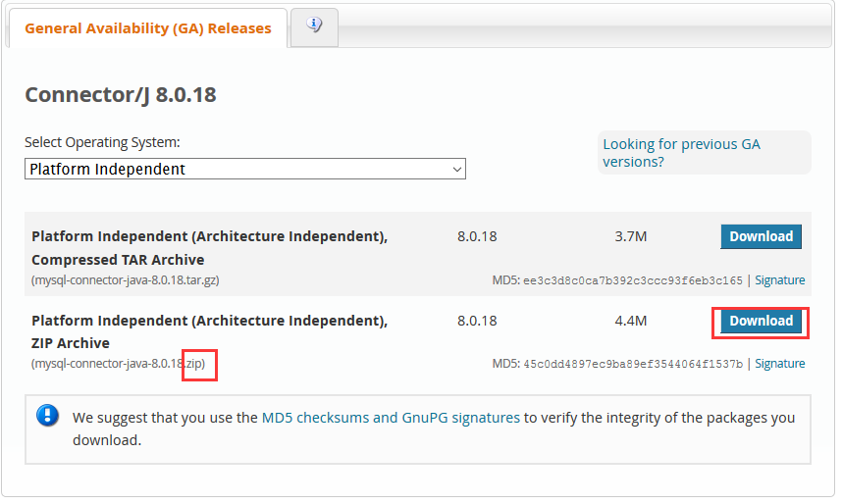Open Signature link for the zip file
The height and width of the screenshot is (504, 842).
click(x=780, y=364)
